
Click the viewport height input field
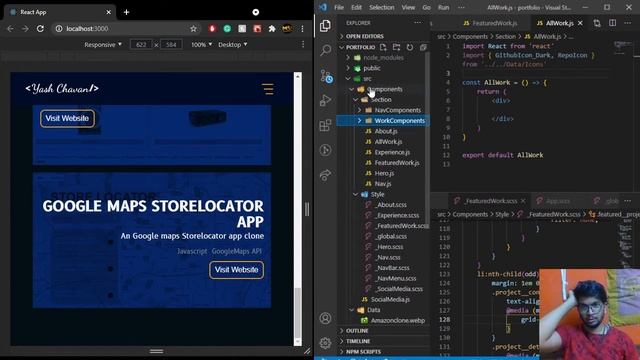pos(171,44)
